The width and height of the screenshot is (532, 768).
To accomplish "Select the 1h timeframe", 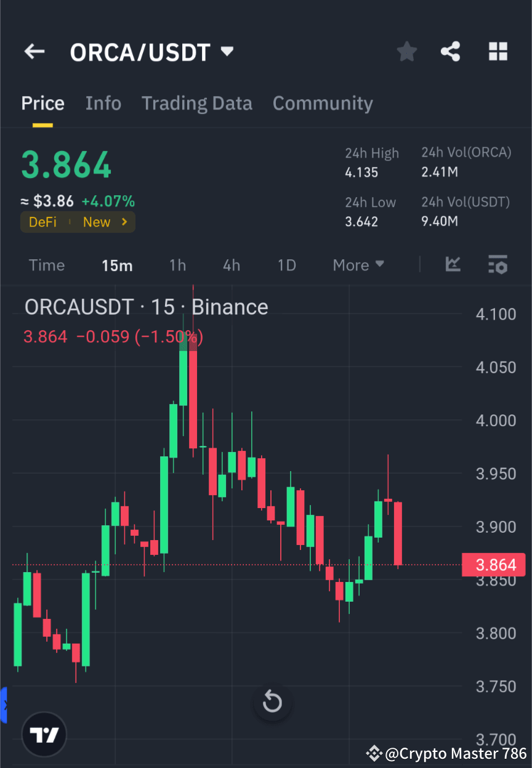I will (177, 265).
